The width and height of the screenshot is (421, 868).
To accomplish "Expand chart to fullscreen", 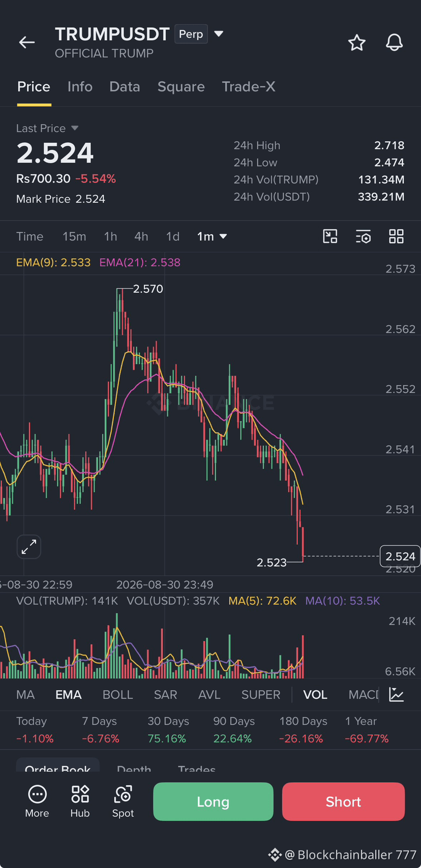I will click(29, 547).
